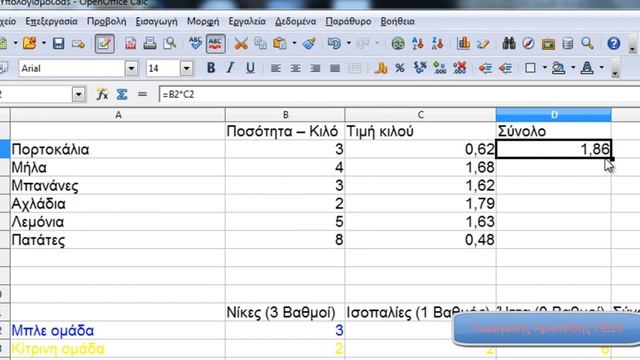Print the file directly
The height and width of the screenshot is (360, 640).
click(150, 43)
